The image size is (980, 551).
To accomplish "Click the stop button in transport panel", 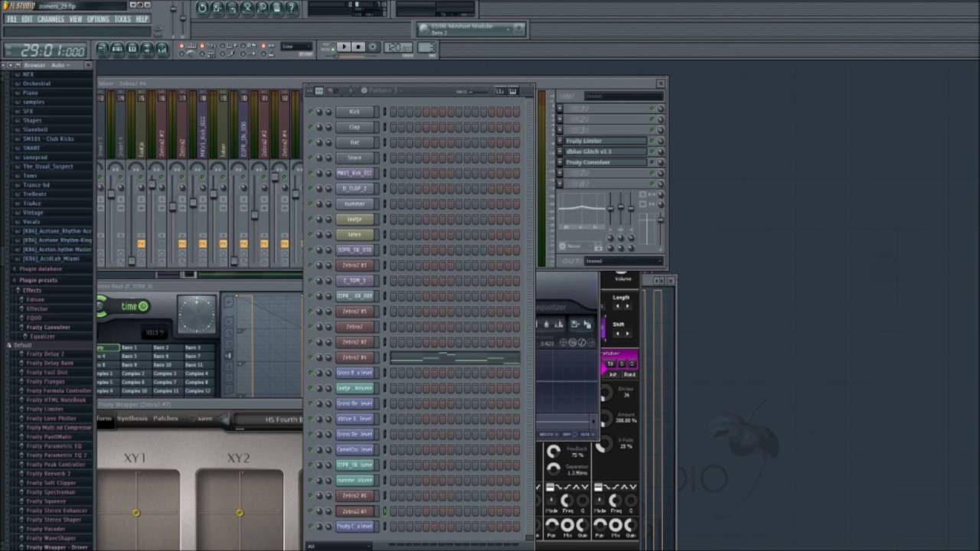I will (358, 47).
